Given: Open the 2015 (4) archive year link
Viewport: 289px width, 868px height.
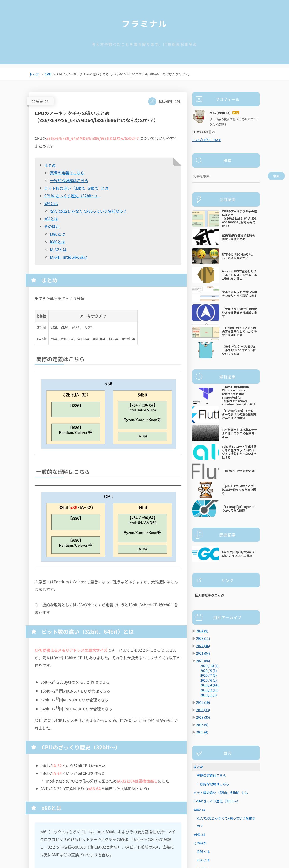Looking at the screenshot, I should point(202,732).
